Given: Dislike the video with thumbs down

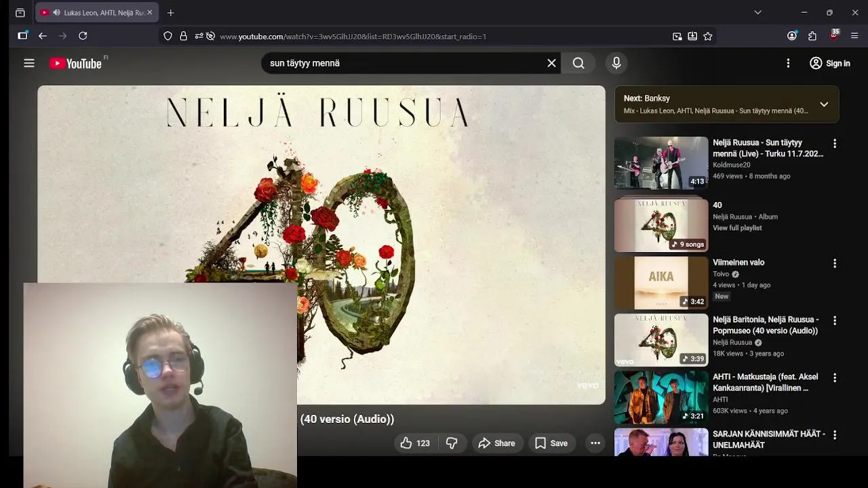Looking at the screenshot, I should point(452,443).
